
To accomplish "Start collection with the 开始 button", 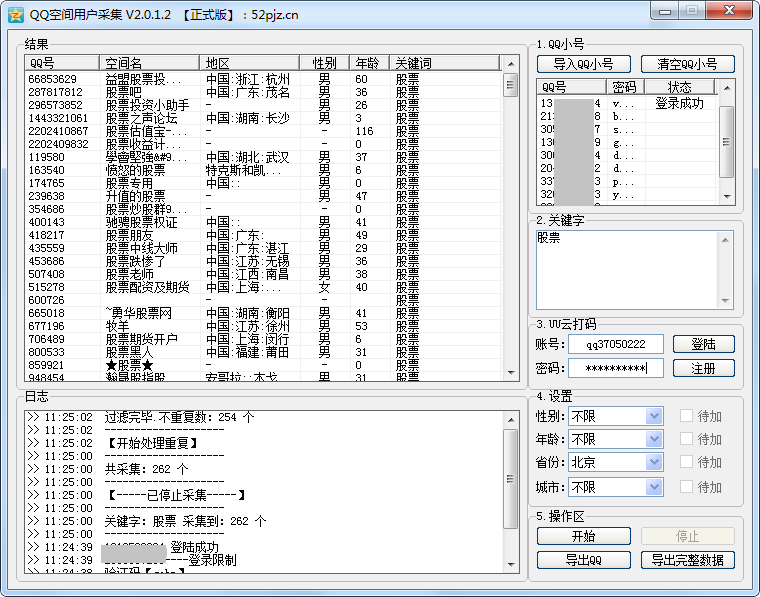I will 586,536.
